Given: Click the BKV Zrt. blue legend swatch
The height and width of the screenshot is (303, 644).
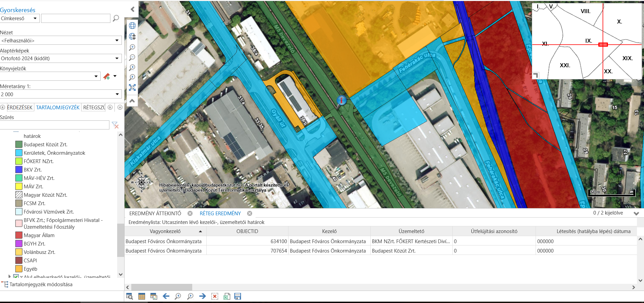Looking at the screenshot, I should 19,170.
